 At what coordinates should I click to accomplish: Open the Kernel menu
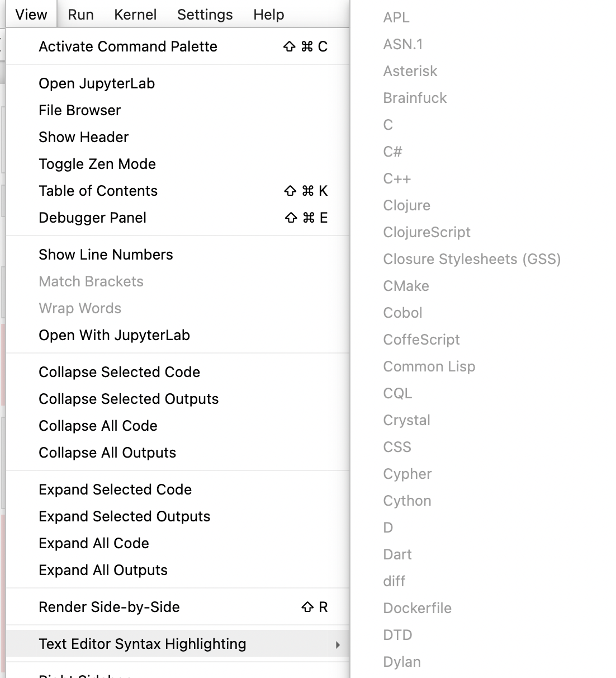pos(135,15)
